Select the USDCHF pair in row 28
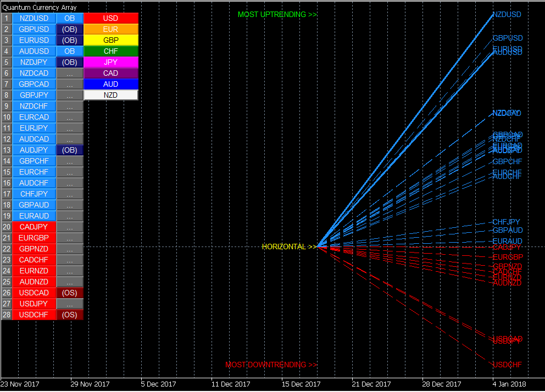Viewport: 545px width, 392px height. [34, 315]
